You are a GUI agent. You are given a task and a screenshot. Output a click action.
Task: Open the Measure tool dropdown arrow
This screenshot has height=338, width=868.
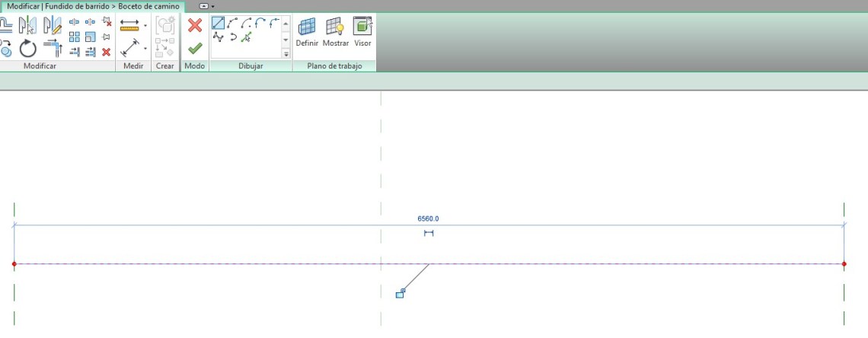[145, 25]
